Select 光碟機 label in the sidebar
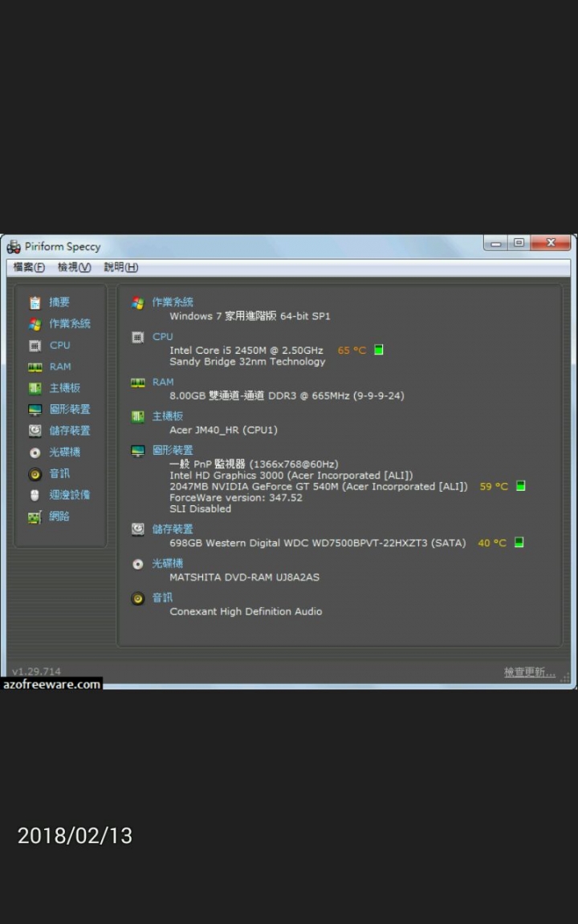The width and height of the screenshot is (578, 924). point(65,452)
